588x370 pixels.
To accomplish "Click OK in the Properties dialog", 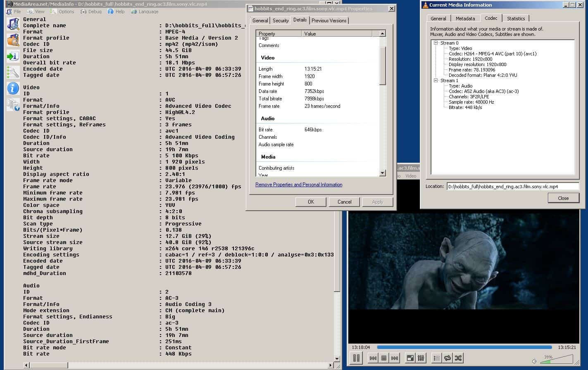I will (x=311, y=202).
